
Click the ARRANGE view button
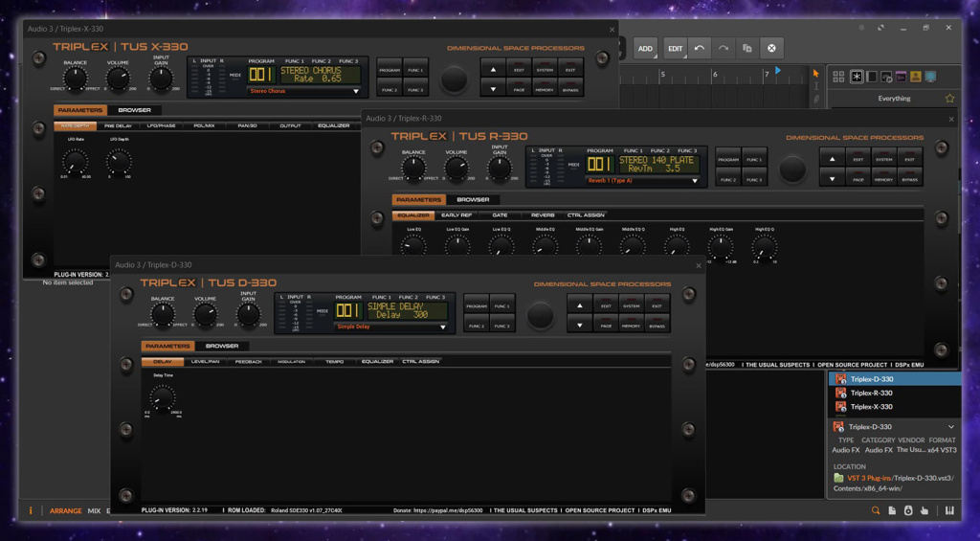(66, 511)
